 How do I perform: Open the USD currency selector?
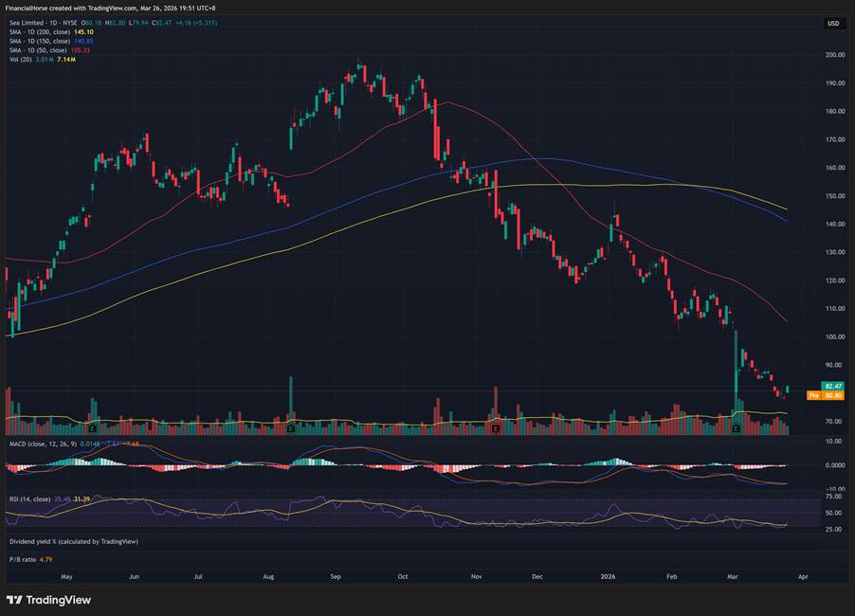pyautogui.click(x=832, y=24)
